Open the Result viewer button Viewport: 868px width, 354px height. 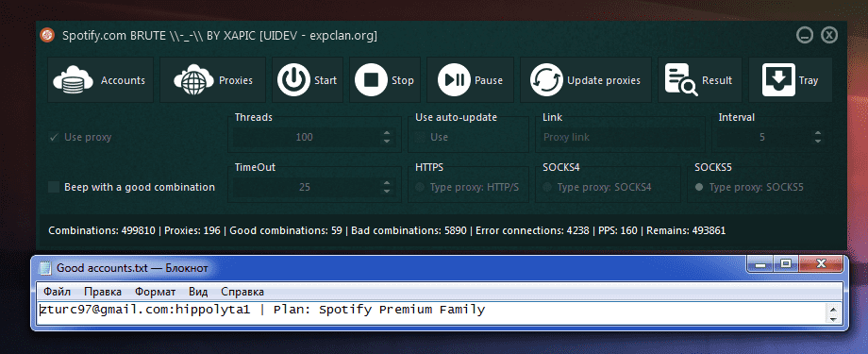coord(700,80)
